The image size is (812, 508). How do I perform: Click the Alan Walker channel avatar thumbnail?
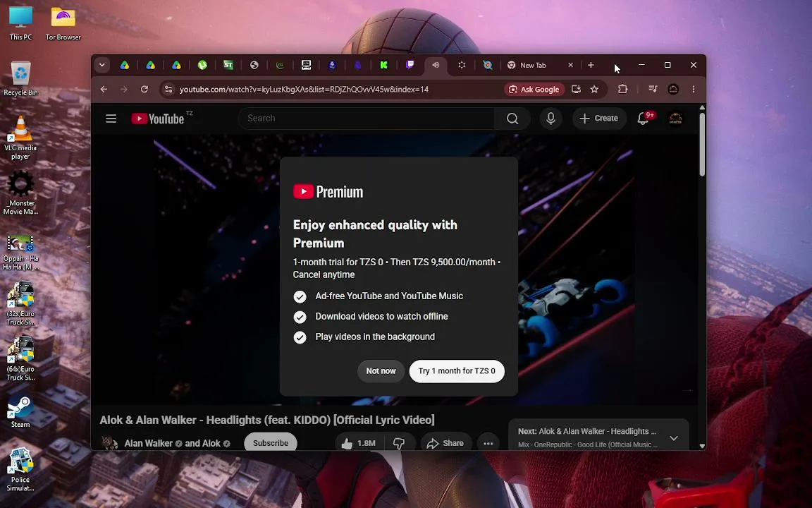coord(109,442)
